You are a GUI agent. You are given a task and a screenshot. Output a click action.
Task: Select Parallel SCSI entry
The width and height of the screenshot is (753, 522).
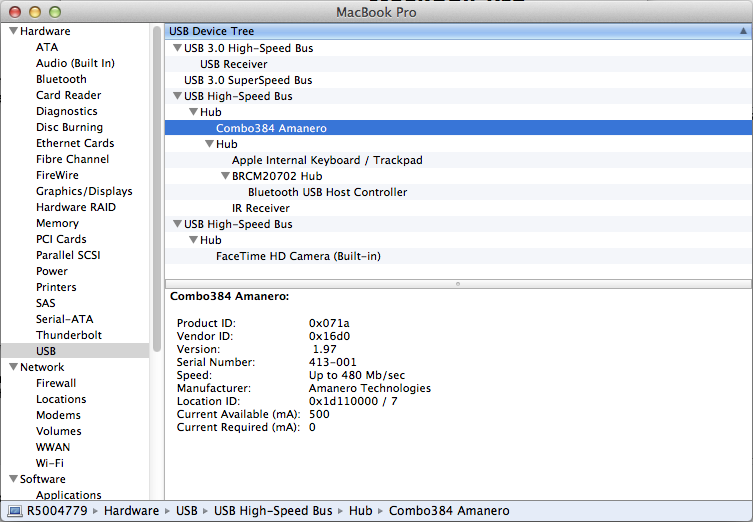coord(68,255)
